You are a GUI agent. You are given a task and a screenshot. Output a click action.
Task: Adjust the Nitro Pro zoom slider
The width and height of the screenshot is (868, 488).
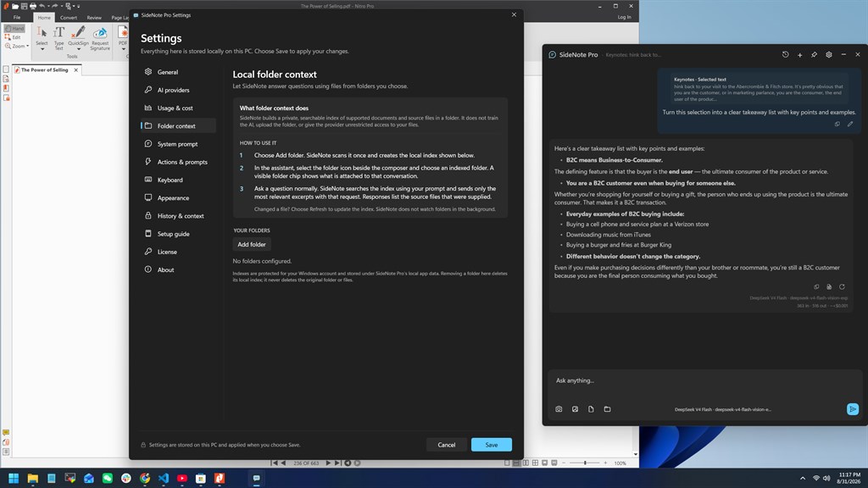click(x=585, y=463)
